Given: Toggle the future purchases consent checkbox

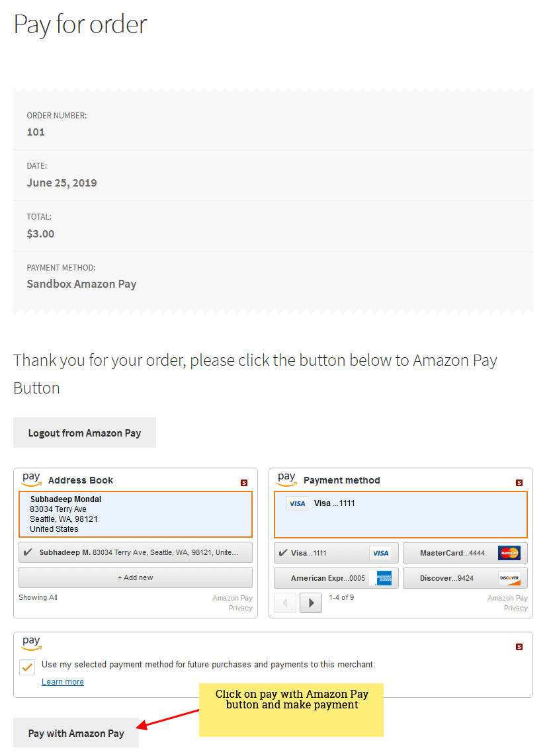Looking at the screenshot, I should (x=27, y=667).
